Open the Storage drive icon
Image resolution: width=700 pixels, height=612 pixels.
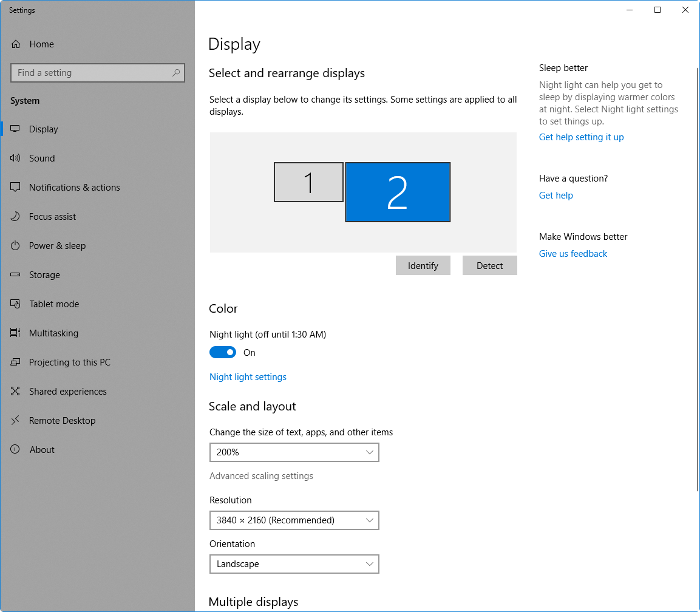(x=16, y=275)
